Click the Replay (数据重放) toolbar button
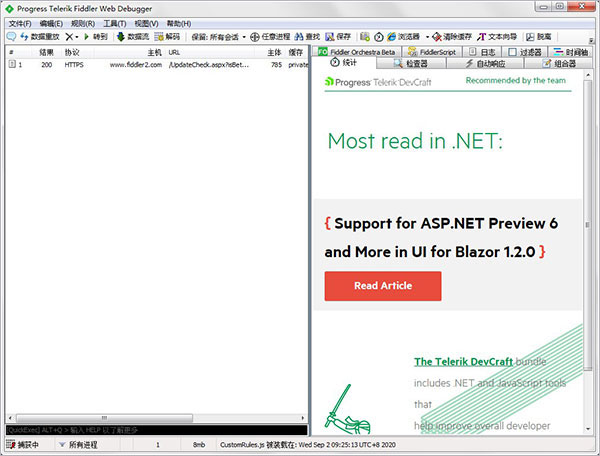This screenshot has width=600, height=456. click(40, 37)
